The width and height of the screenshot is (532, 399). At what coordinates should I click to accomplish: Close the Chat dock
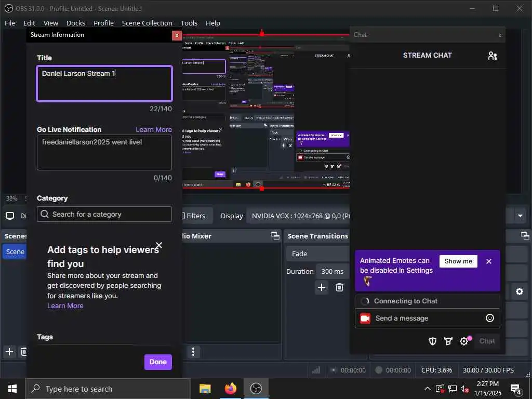(x=500, y=35)
